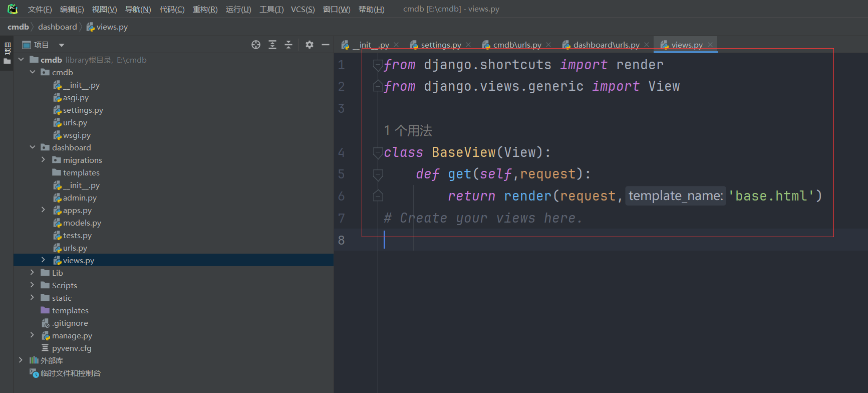Click dashboard in the breadcrumb bar

[58, 27]
